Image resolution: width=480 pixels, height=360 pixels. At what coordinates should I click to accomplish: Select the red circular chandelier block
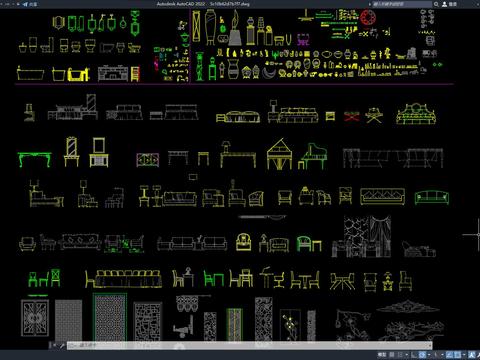click(x=368, y=17)
